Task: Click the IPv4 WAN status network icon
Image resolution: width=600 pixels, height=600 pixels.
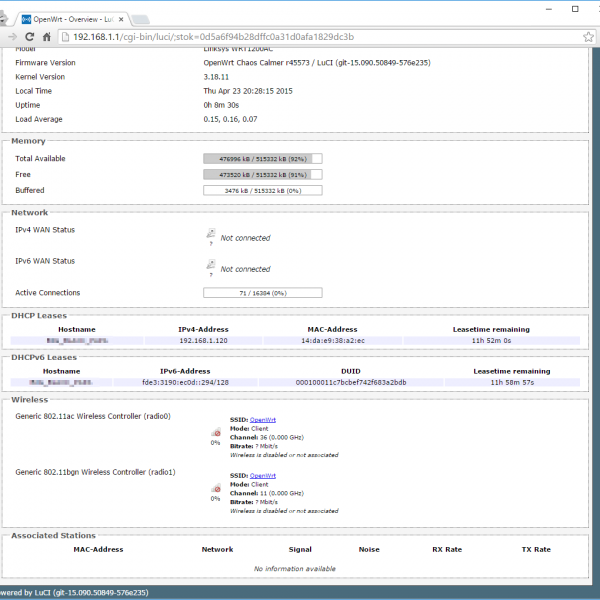Action: pyautogui.click(x=211, y=233)
